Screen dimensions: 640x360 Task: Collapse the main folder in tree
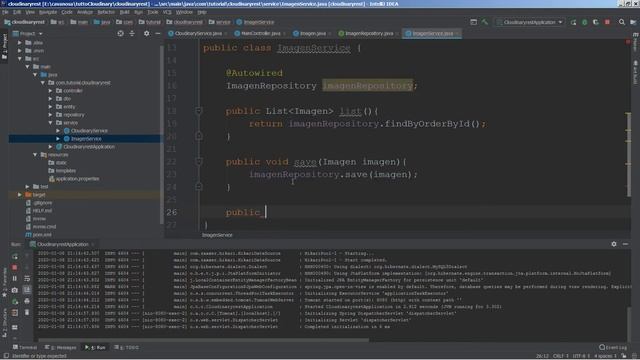[27, 67]
